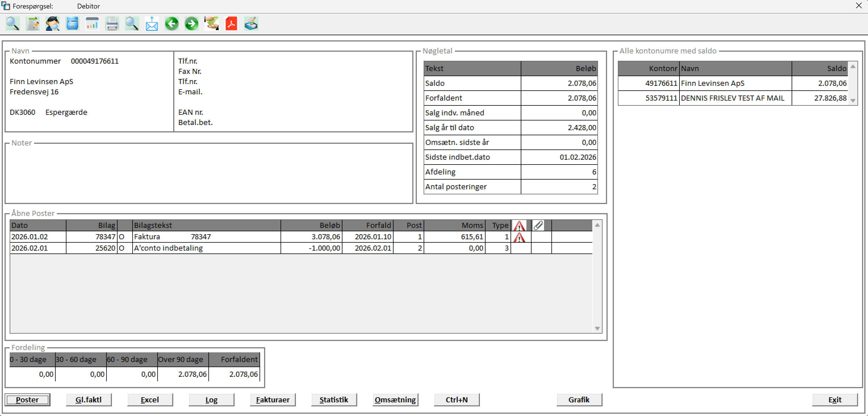Click the 0 - 30 dage header
The width and height of the screenshot is (868, 416).
tap(32, 359)
